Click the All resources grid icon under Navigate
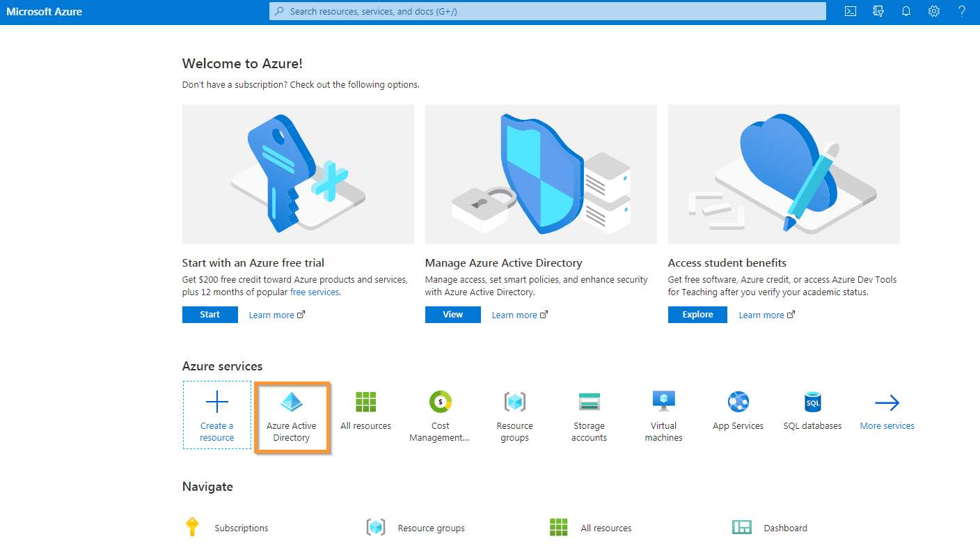This screenshot has width=980, height=557. (x=559, y=528)
